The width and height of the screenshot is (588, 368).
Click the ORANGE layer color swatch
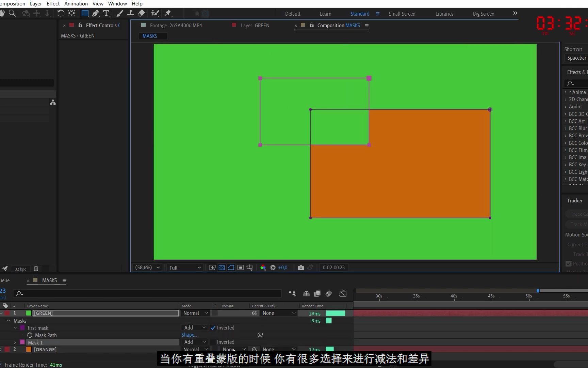pos(29,349)
